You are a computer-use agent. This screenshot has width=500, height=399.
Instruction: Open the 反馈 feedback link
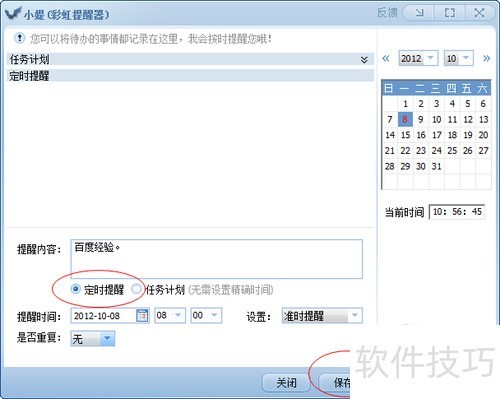tap(387, 13)
